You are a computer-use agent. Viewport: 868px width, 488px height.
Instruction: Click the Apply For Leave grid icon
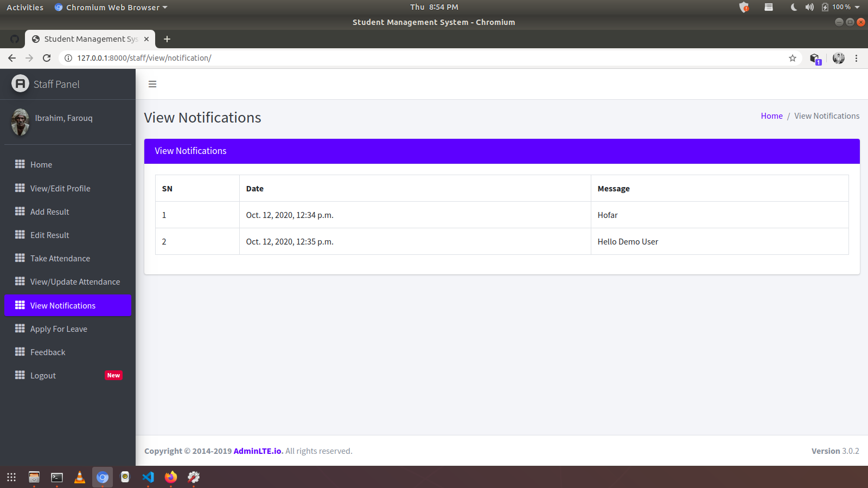coord(20,329)
